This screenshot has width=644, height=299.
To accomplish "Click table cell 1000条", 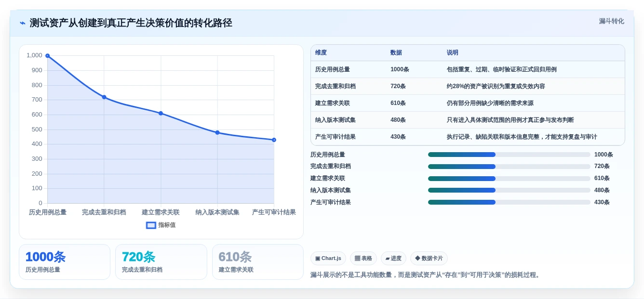I will coord(400,69).
